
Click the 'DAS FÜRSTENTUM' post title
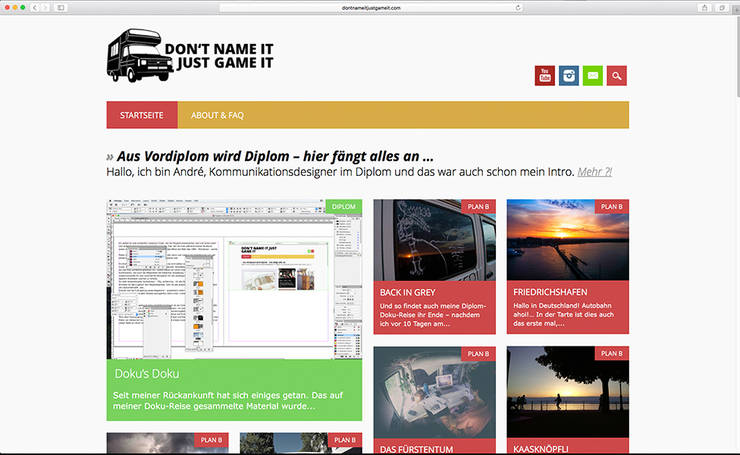pos(416,449)
